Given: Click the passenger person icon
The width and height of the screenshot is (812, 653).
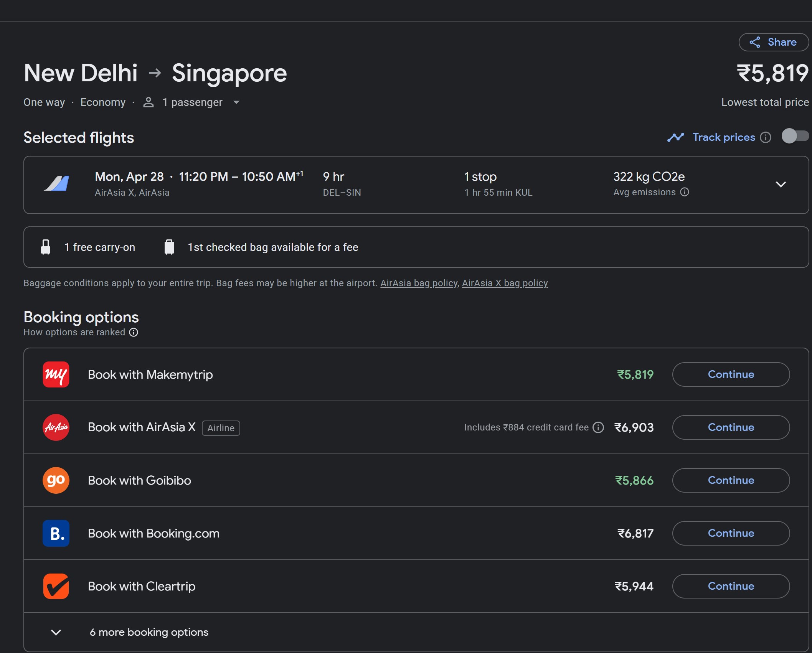Looking at the screenshot, I should [x=149, y=102].
